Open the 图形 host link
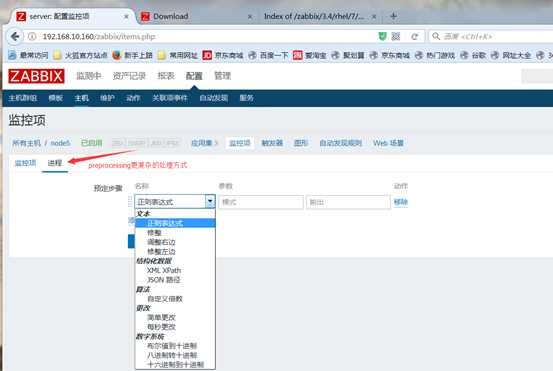553x371 pixels. pos(301,143)
